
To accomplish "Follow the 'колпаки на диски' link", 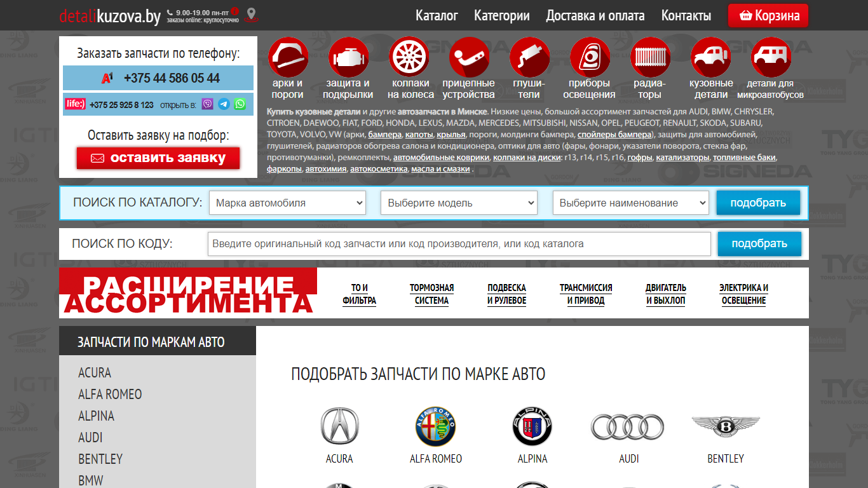I will 526,158.
